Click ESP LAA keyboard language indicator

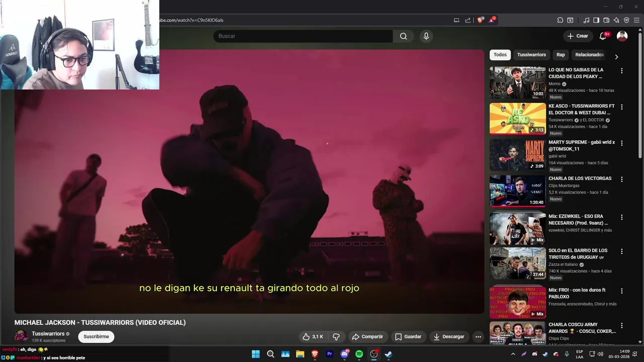tap(580, 354)
